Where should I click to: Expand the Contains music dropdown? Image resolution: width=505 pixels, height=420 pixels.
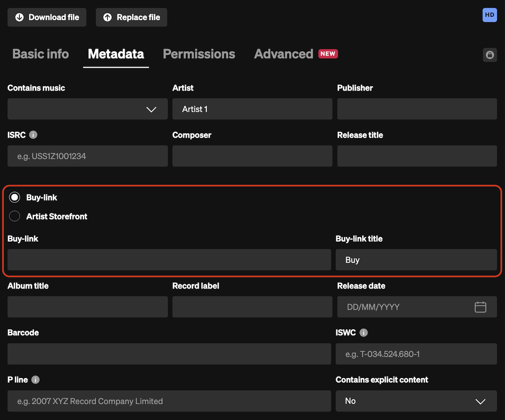click(x=87, y=109)
